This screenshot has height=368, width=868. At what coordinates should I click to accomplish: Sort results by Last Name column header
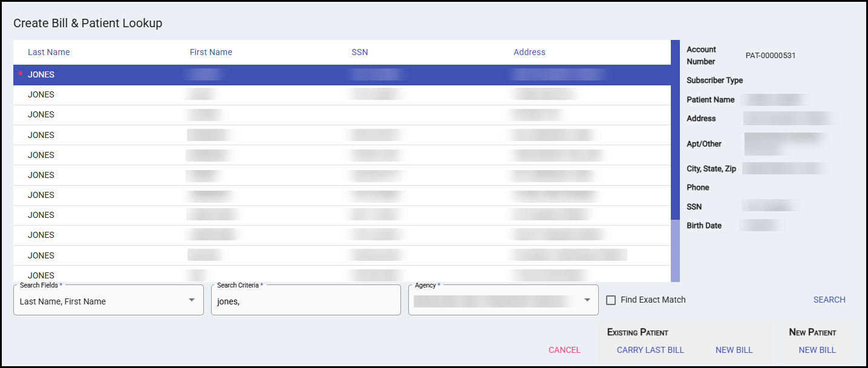pyautogui.click(x=48, y=52)
